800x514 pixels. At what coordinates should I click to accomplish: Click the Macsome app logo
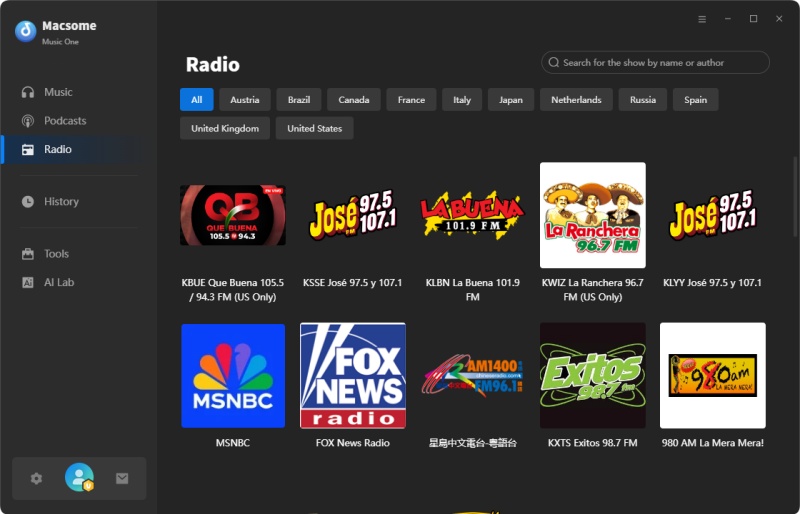[25, 31]
